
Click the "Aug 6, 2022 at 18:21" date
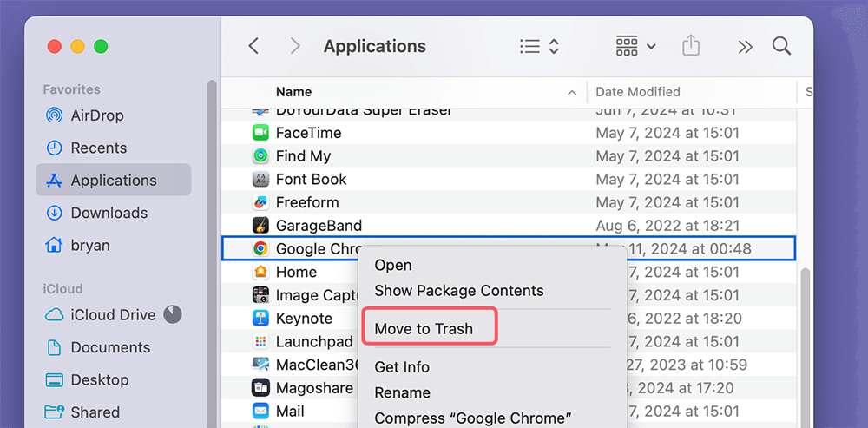(667, 226)
